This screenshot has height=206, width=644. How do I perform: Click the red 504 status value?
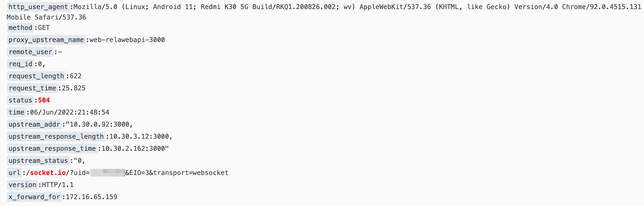pyautogui.click(x=44, y=100)
